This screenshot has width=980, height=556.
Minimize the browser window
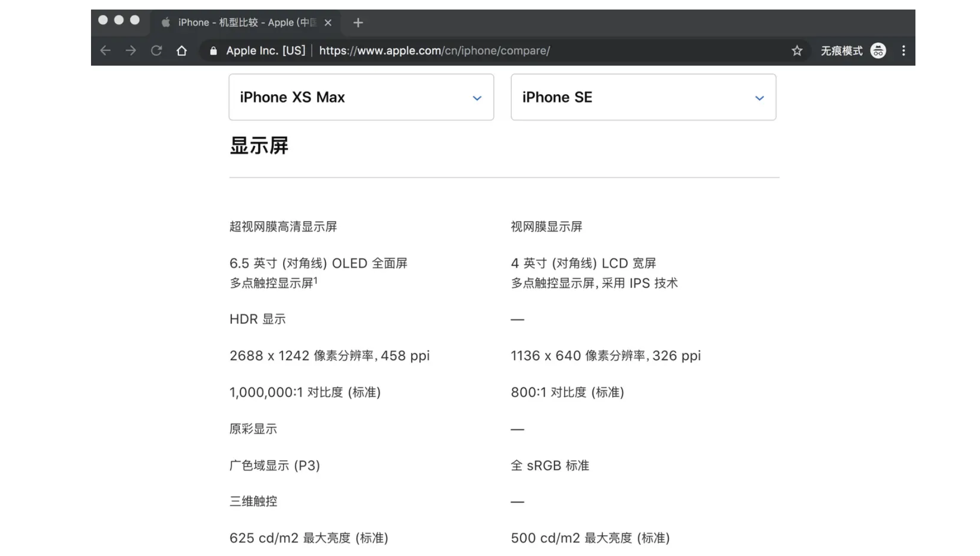[119, 20]
